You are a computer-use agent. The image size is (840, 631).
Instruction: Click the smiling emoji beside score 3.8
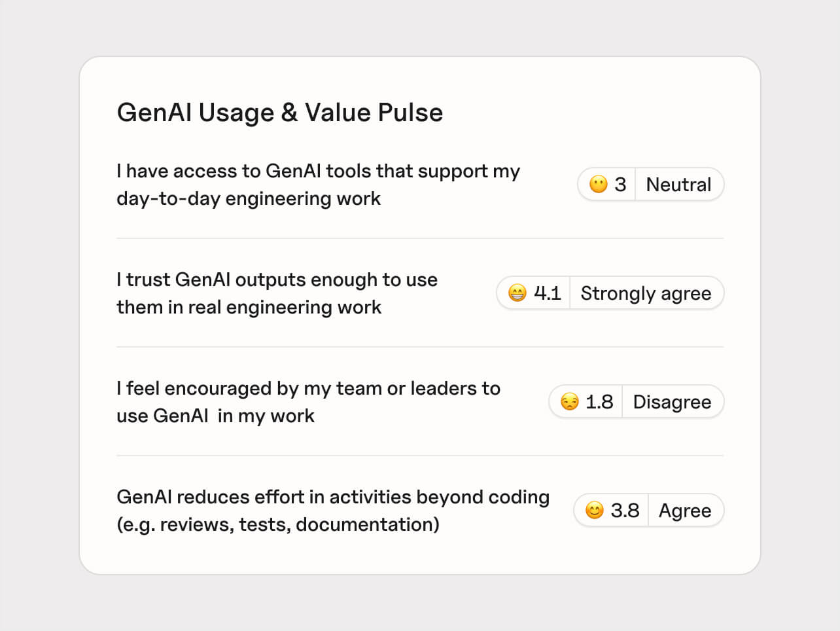click(594, 511)
